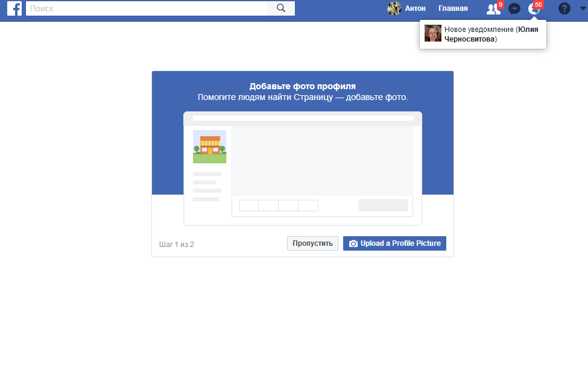Open the Messenger icon
This screenshot has width=588, height=385.
pyautogui.click(x=514, y=8)
